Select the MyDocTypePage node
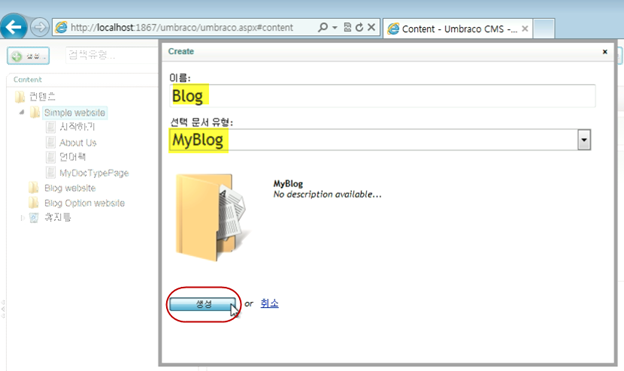Screen dimensions: 624x371 point(94,173)
